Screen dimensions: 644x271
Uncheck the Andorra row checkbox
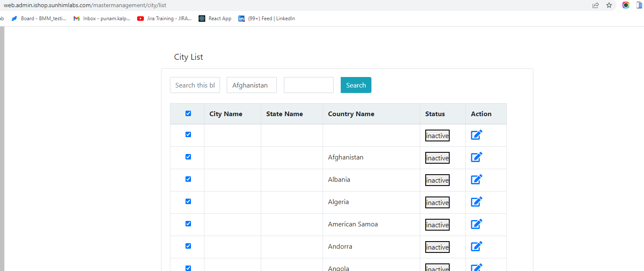(188, 246)
